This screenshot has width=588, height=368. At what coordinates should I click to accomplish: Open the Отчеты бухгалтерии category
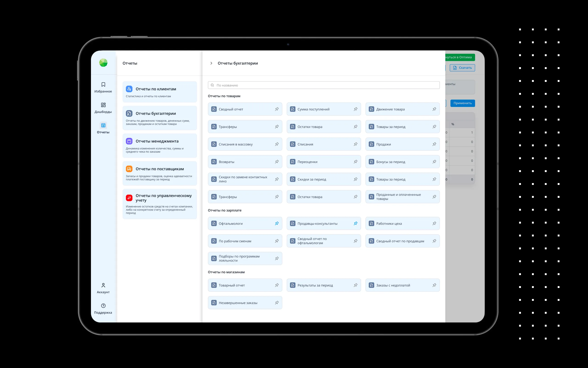pyautogui.click(x=160, y=118)
